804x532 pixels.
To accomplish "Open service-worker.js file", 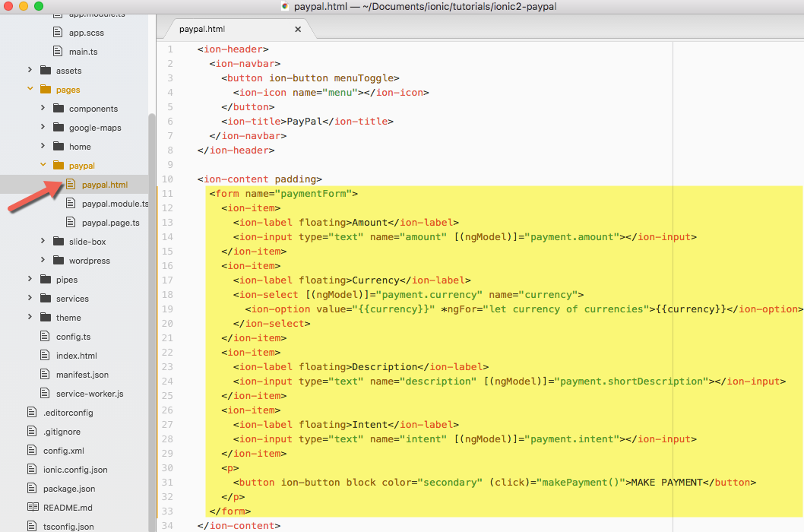I will pos(90,394).
